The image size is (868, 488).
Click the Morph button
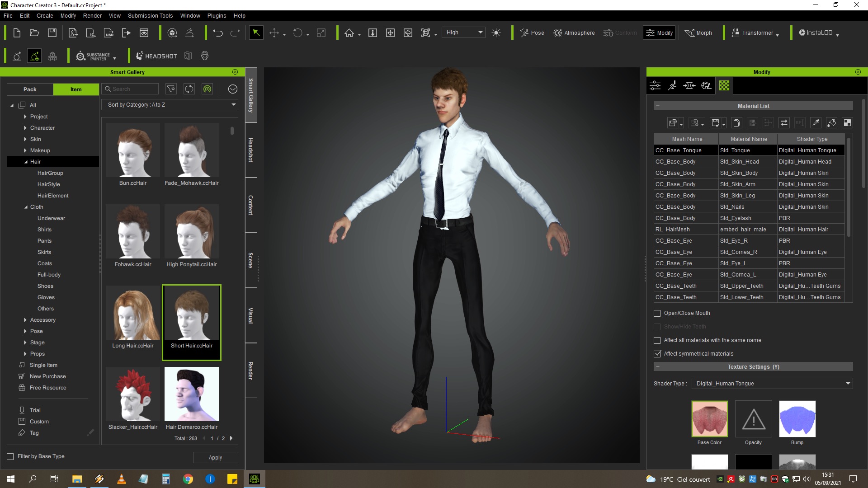tap(698, 33)
